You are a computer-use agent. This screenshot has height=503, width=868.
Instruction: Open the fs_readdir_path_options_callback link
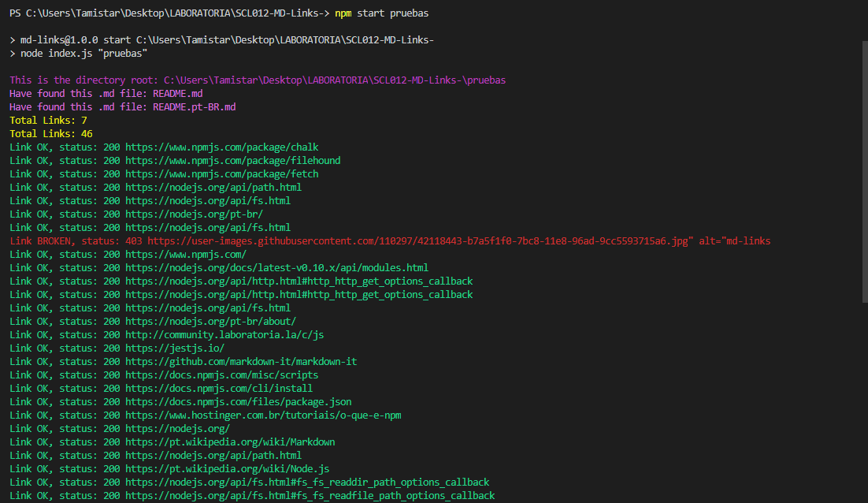[307, 482]
